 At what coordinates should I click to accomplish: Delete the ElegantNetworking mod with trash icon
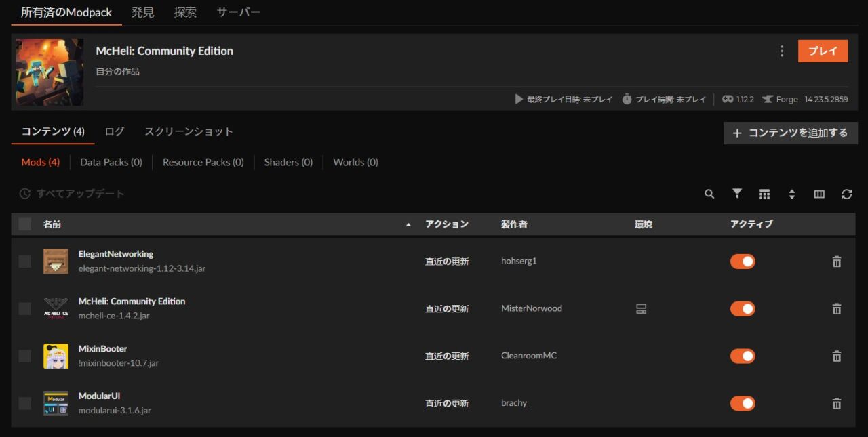(836, 262)
